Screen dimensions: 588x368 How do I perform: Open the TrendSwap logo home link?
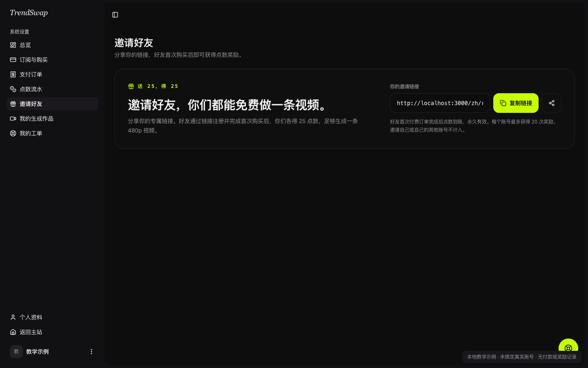click(x=29, y=13)
